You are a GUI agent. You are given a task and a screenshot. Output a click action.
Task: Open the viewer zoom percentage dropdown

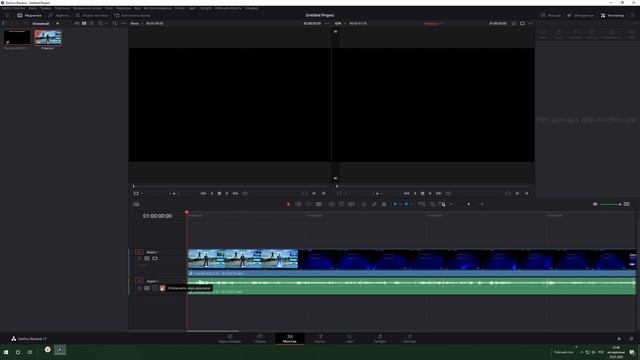(x=340, y=23)
